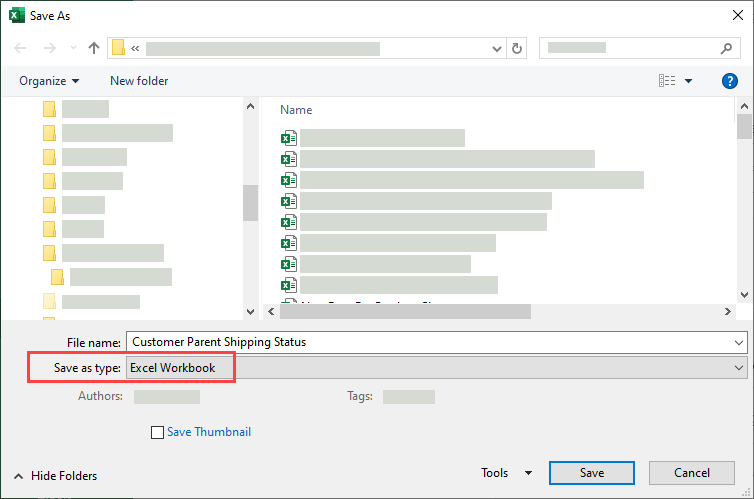Click the file list vertical scrollbar thumb
This screenshot has width=754, height=499.
tap(744, 126)
